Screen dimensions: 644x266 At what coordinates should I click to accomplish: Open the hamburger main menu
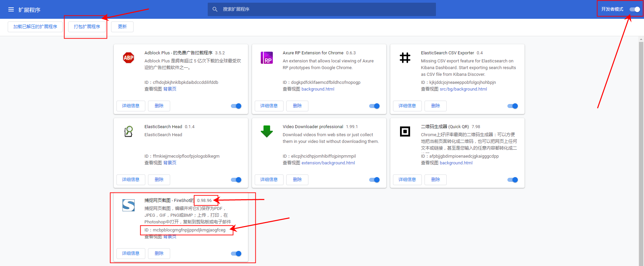point(11,9)
